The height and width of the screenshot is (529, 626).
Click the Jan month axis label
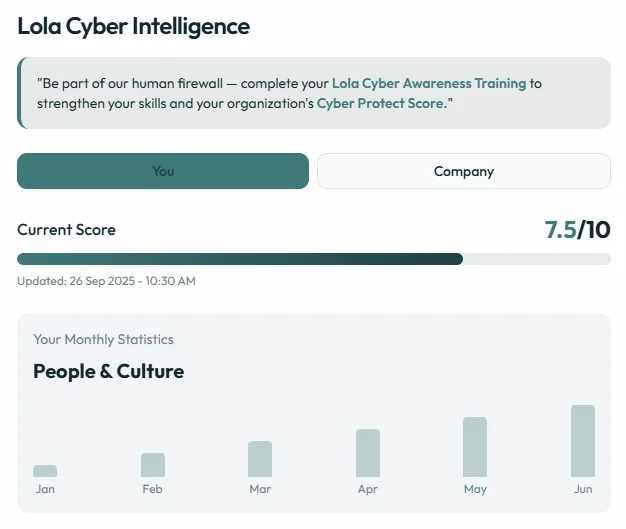tap(45, 489)
